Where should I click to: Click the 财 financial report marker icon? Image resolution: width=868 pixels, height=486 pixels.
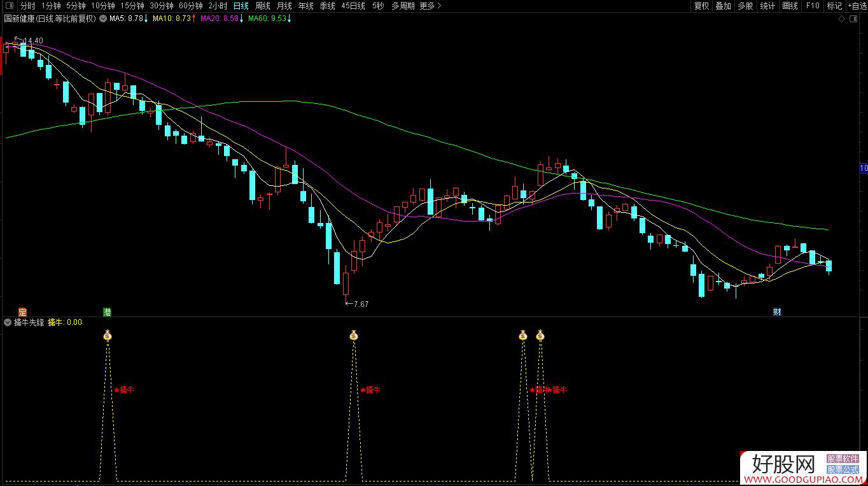777,311
